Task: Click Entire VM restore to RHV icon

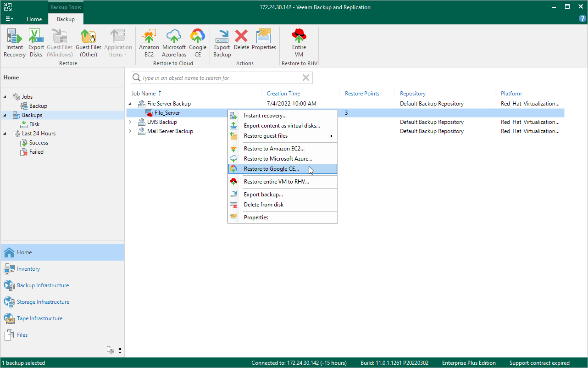Action: (299, 43)
